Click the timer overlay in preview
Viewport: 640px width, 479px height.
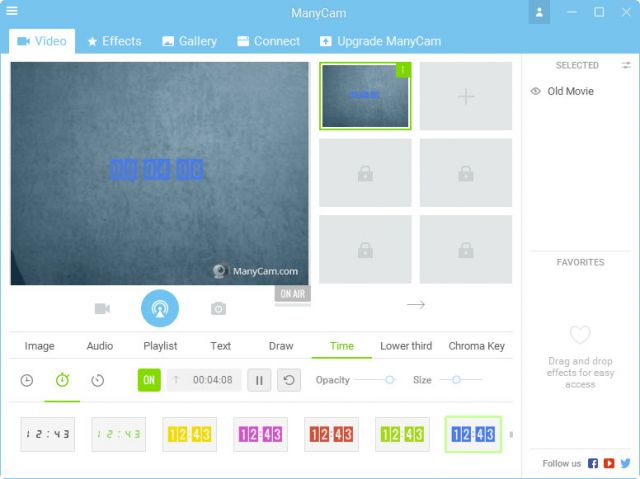157,169
